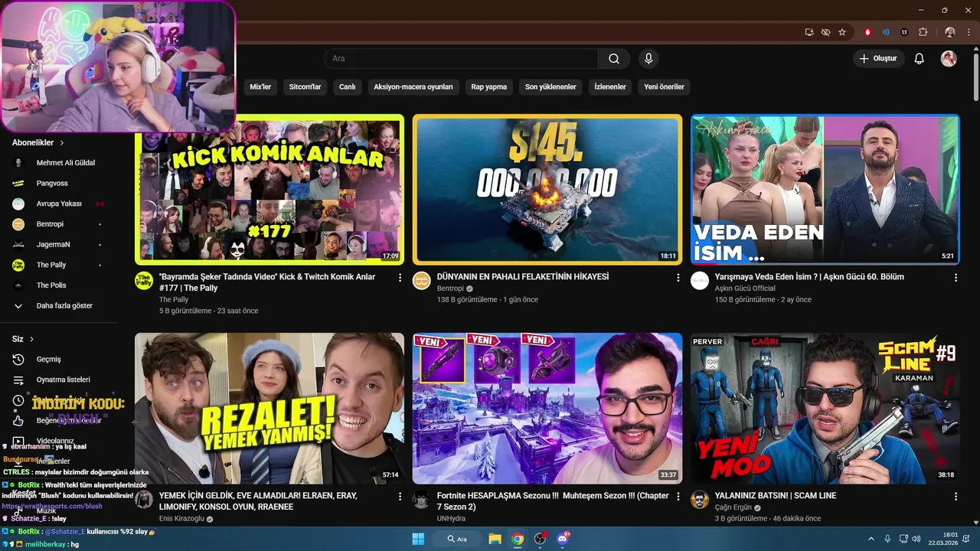Click the Geçmiş history icon
Viewport: 980px width, 551px height.
[18, 360]
